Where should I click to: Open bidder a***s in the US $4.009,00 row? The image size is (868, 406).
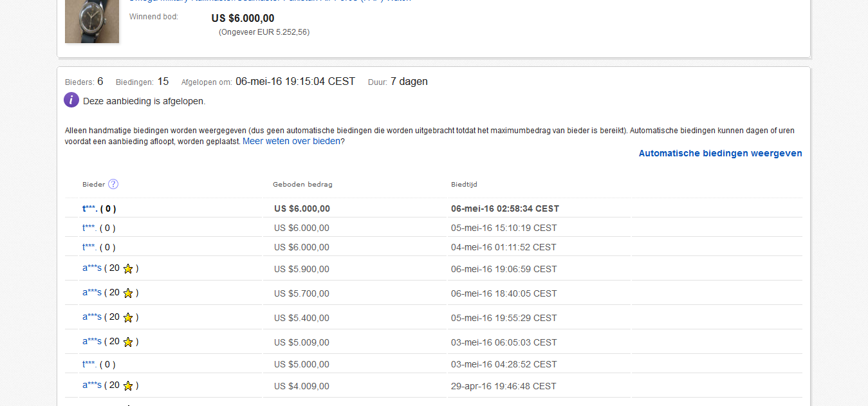click(92, 385)
